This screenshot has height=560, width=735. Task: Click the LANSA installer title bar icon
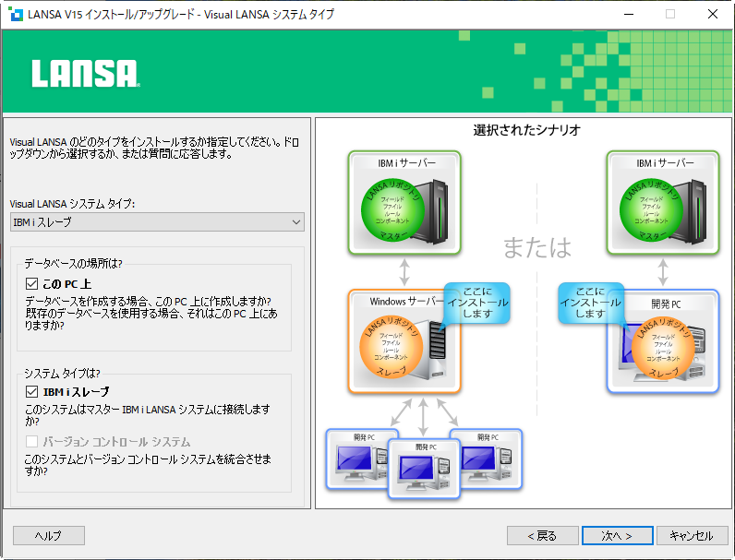click(x=16, y=14)
